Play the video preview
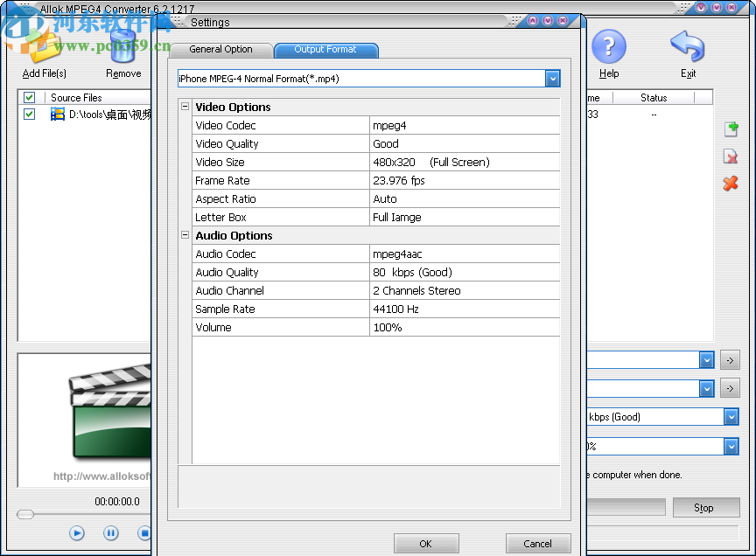 point(77,532)
